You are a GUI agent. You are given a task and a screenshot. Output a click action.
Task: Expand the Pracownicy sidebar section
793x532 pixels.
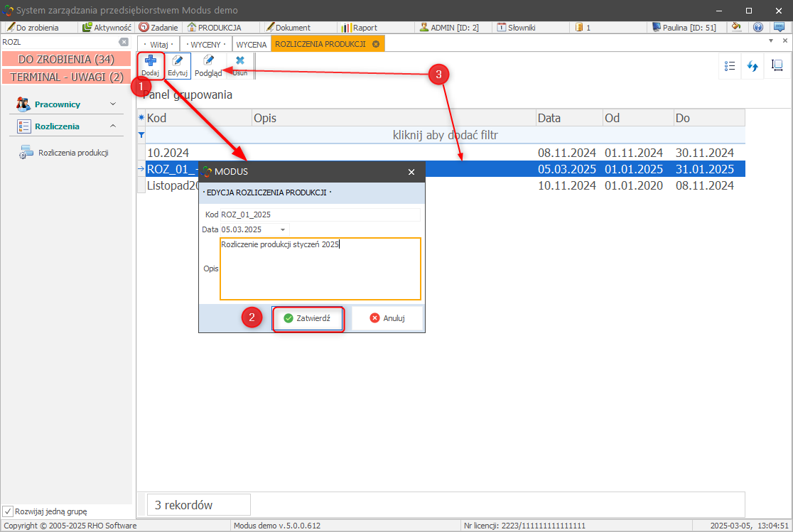tap(113, 104)
